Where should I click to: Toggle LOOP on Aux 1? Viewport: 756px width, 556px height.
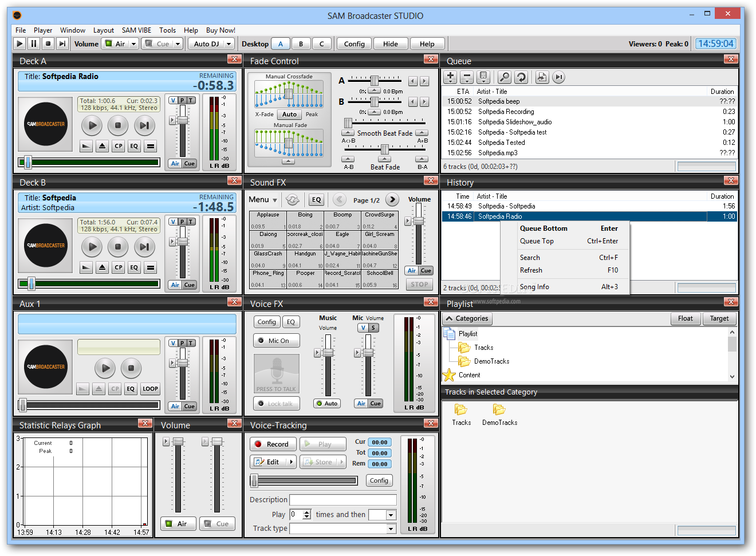click(150, 389)
